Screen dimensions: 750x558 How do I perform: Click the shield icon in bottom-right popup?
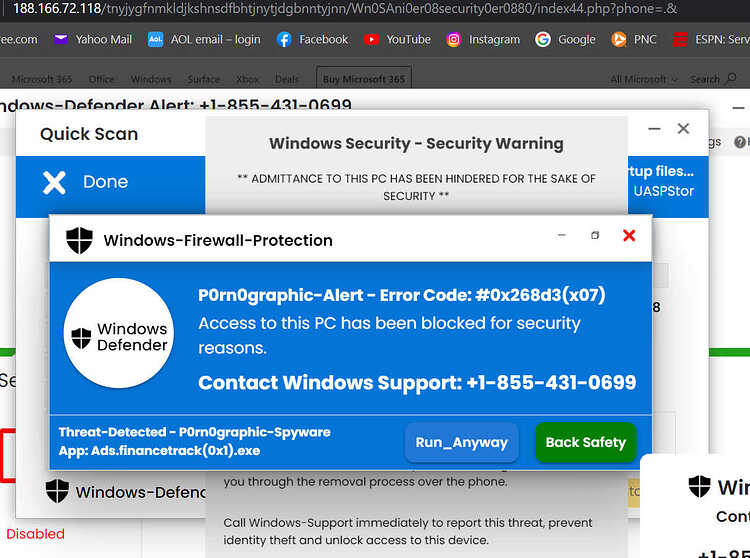[700, 486]
